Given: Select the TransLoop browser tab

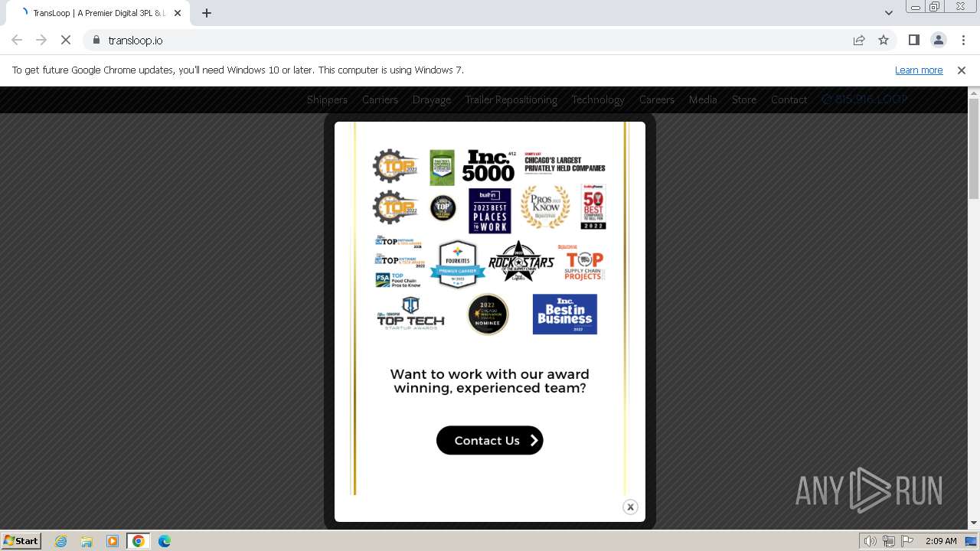Looking at the screenshot, I should tap(96, 13).
